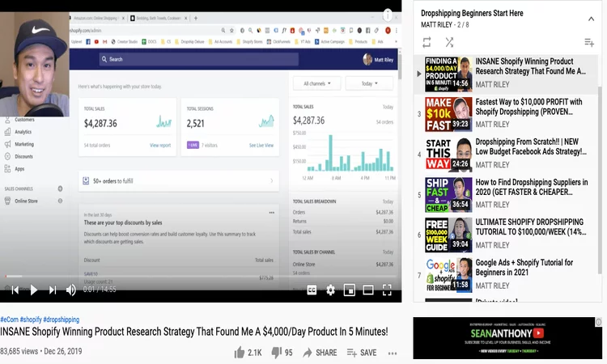The height and width of the screenshot is (364, 607).
Task: Open the #dropshipping hashtag link
Action: 62,320
